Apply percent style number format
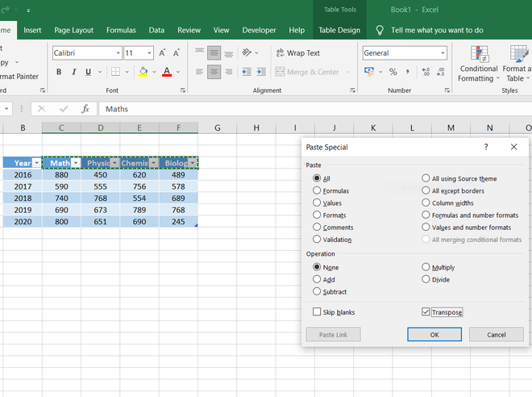The image size is (532, 397). pos(393,72)
